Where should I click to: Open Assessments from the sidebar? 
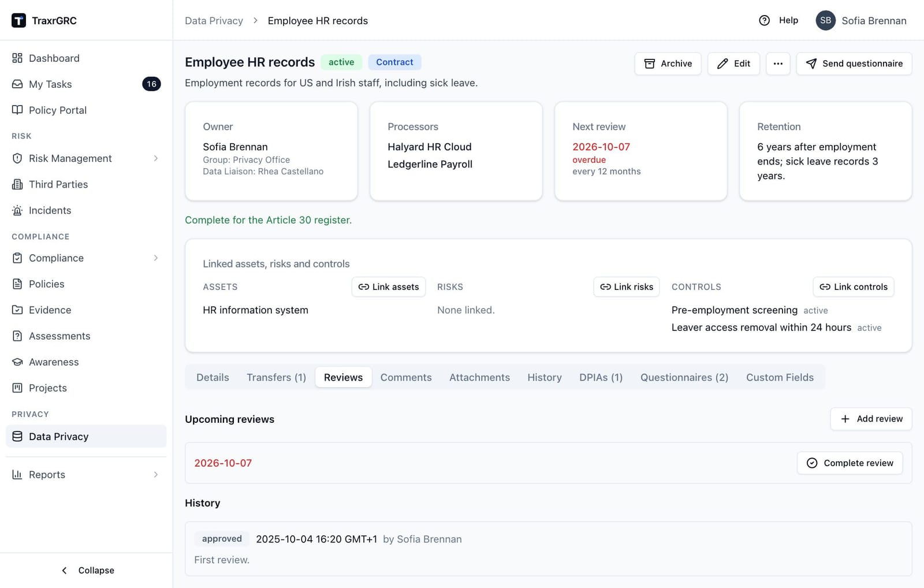pos(86,336)
